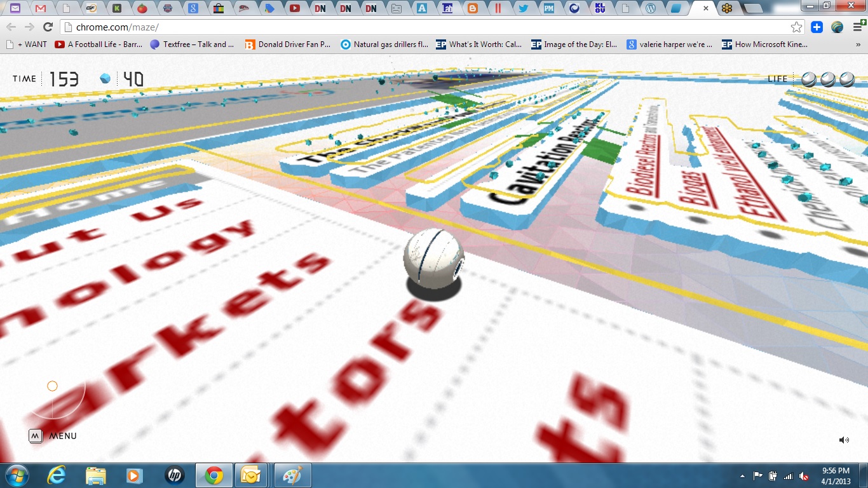Bookmark this page with the star
This screenshot has height=488, width=868.
click(x=796, y=27)
